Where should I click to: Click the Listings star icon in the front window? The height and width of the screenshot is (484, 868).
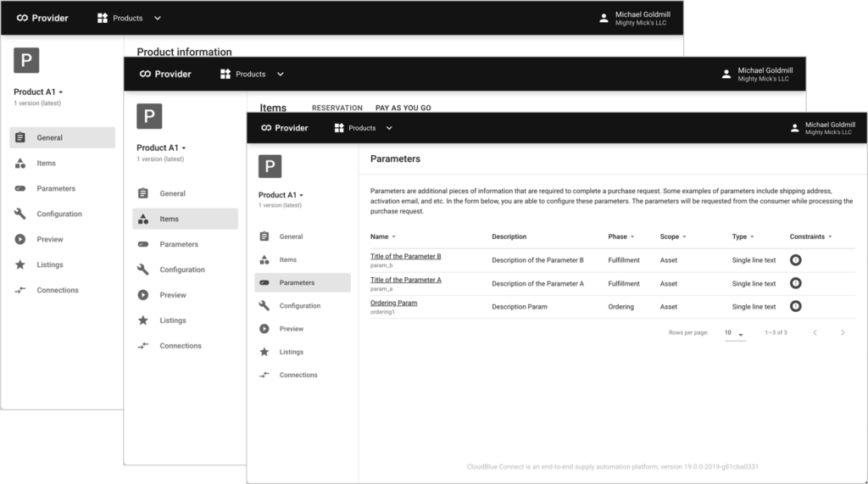(264, 352)
